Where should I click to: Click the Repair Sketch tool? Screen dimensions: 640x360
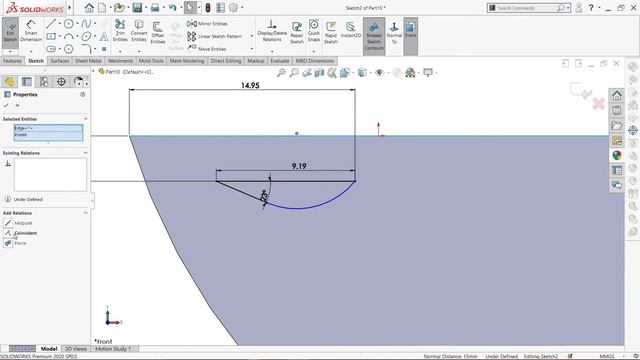[297, 33]
